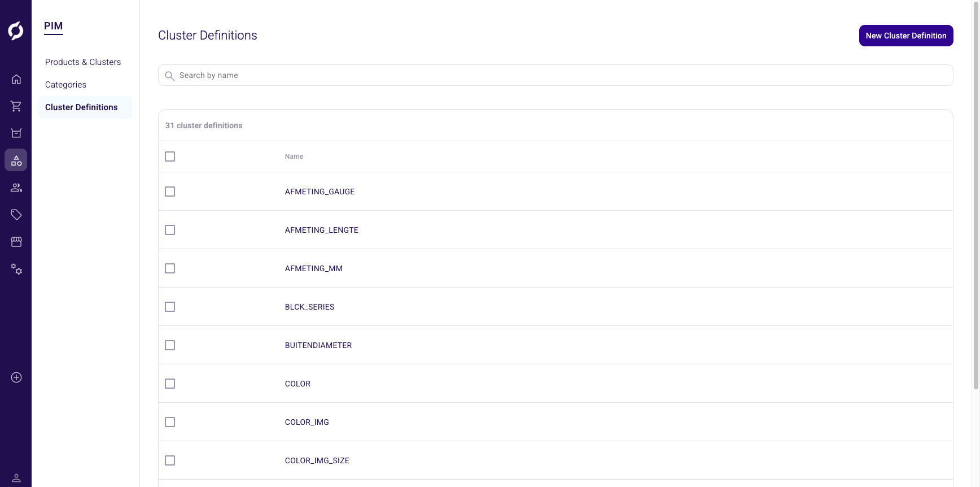Click the New Cluster Definition button
Screen dimensions: 980x487
click(906, 36)
